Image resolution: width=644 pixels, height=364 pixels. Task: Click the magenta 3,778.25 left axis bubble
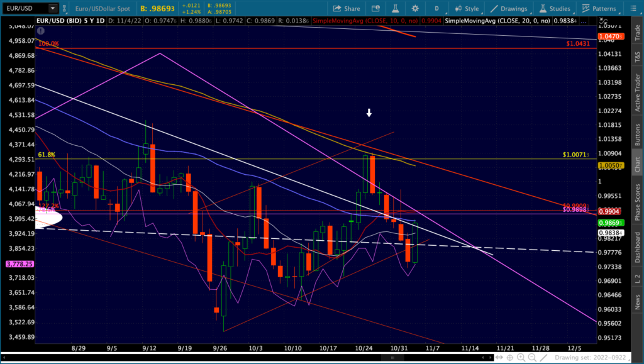19,264
